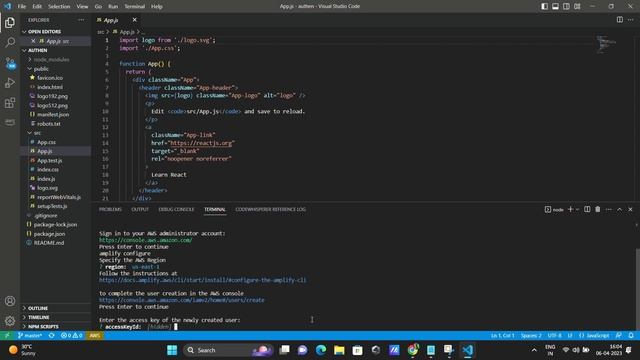Split the terminal panel
640x360 pixels.
(587, 209)
